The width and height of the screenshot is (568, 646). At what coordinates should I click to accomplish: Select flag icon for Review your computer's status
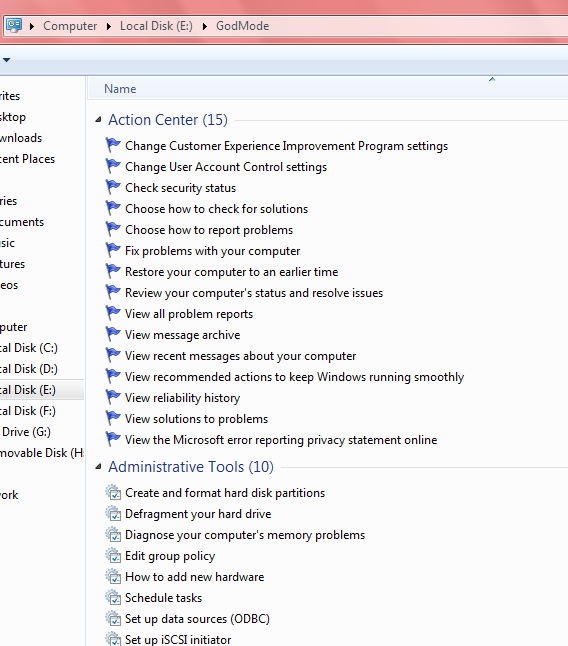coord(112,292)
